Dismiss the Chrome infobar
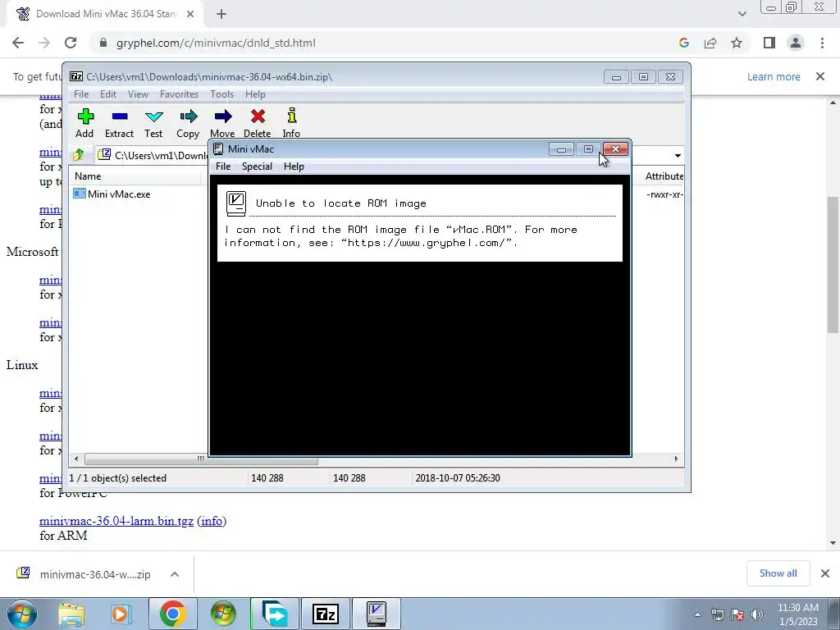 pos(820,76)
